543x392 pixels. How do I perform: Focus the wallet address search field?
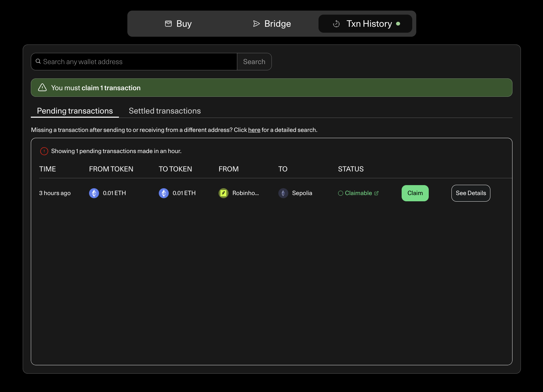click(x=137, y=62)
